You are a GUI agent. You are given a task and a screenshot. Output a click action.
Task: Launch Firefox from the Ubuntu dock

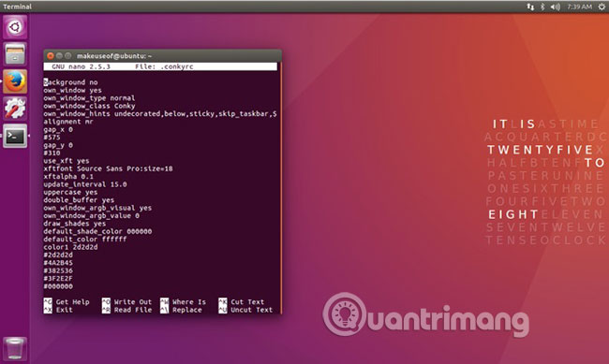15,81
